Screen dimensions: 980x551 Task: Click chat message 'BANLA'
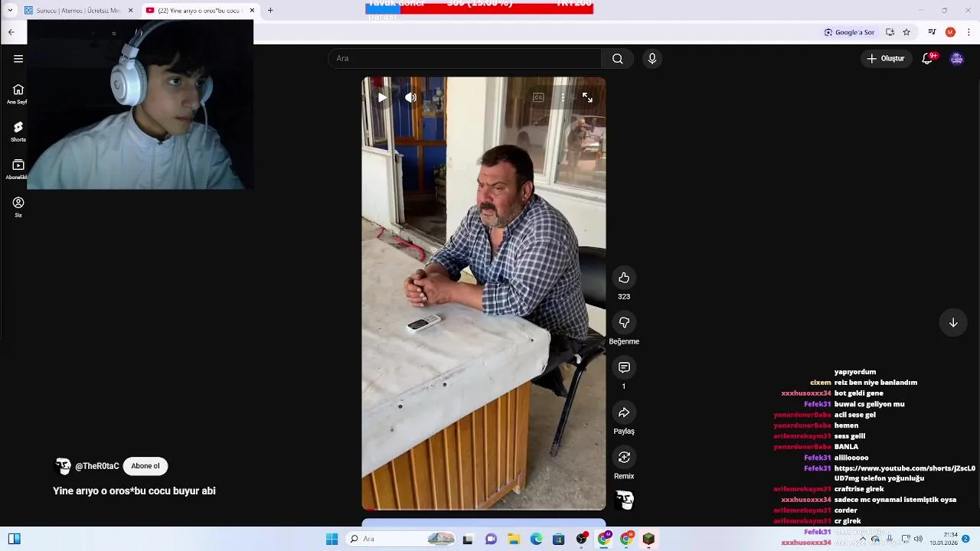coord(846,447)
